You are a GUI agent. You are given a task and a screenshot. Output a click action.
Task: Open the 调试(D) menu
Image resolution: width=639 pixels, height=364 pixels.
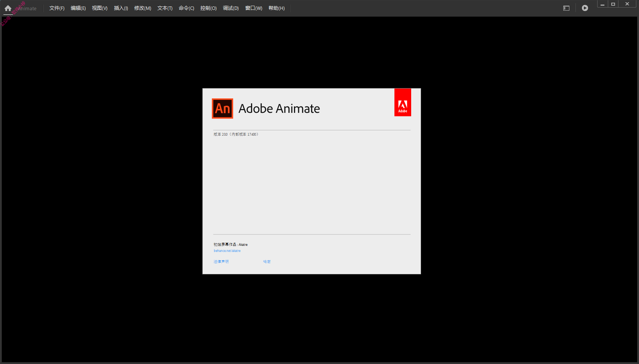point(231,8)
